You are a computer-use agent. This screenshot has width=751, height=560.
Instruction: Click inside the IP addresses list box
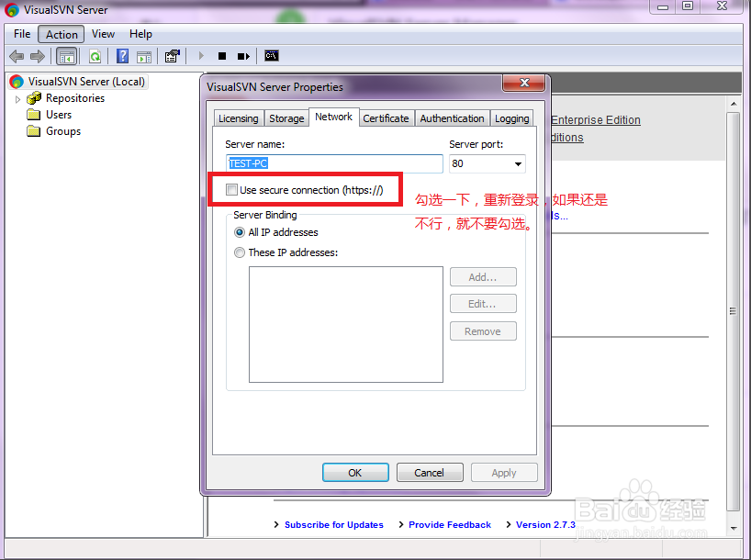[x=346, y=324]
